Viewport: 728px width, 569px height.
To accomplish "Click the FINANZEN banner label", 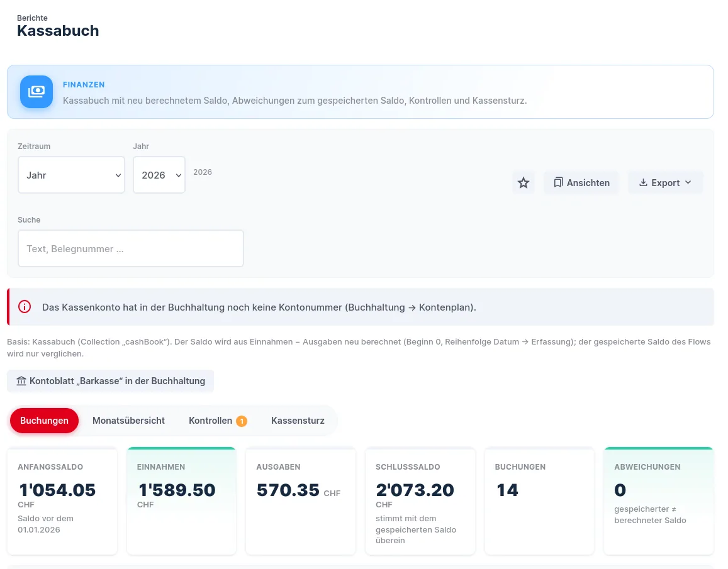I will (x=84, y=84).
